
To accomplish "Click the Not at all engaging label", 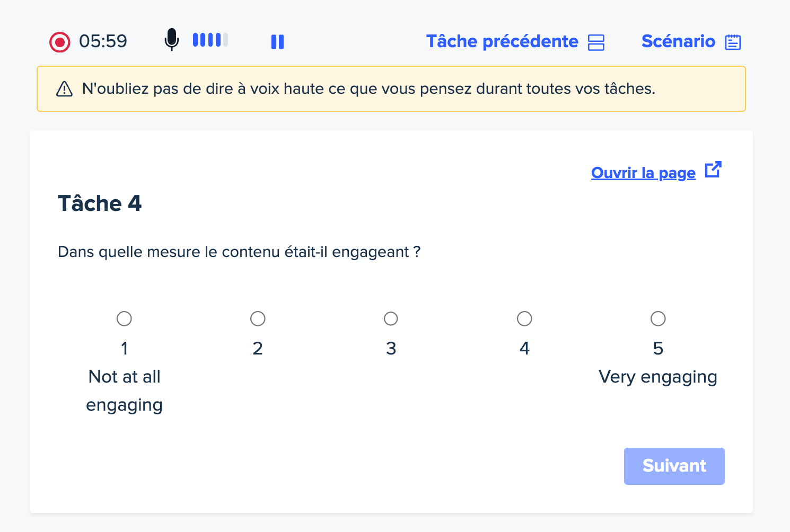I will coord(124,391).
